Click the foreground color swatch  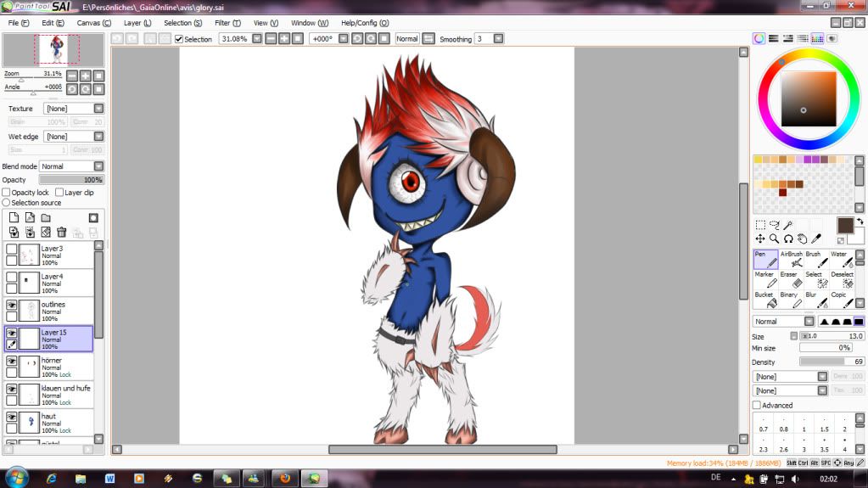coord(845,225)
